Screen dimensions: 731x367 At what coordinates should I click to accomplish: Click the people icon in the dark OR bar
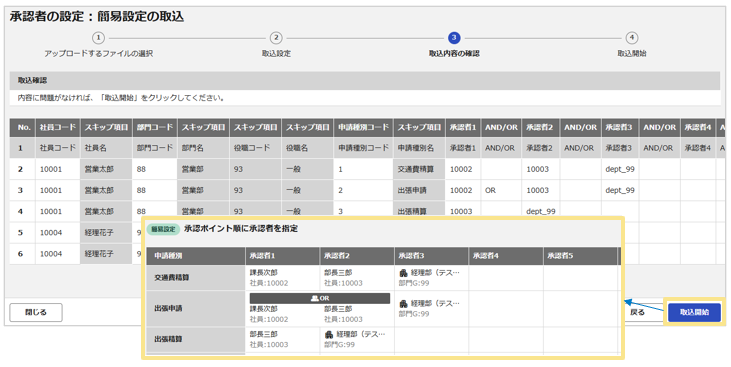315,298
